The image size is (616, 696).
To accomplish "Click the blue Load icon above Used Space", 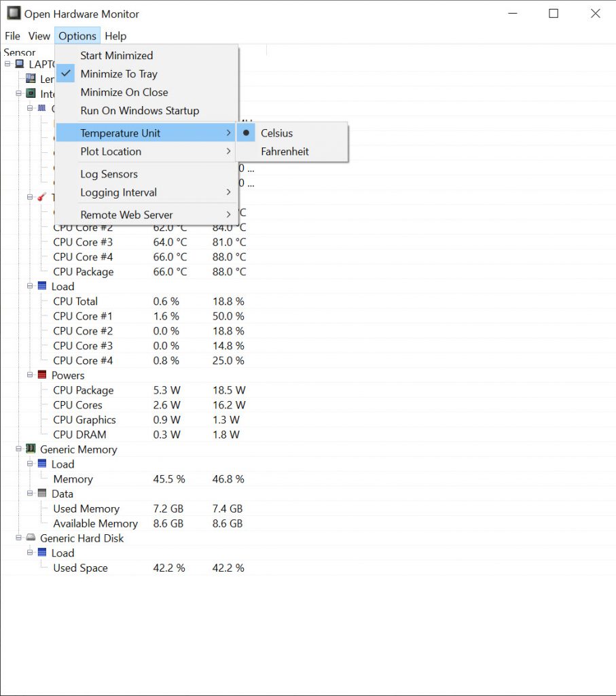I will 41,552.
